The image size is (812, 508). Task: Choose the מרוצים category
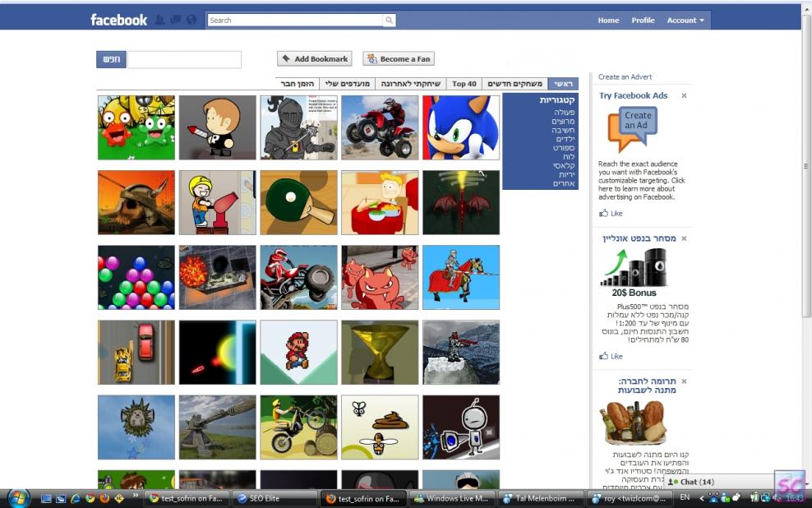(563, 121)
